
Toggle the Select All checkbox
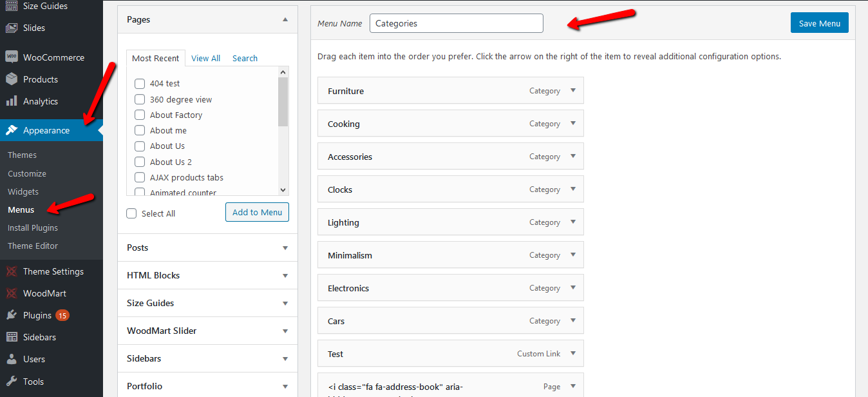(131, 213)
